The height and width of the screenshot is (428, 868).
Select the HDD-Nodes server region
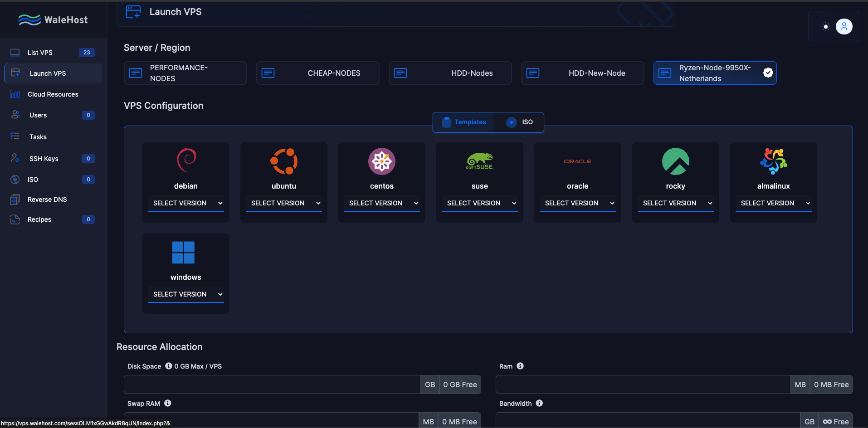(x=450, y=73)
